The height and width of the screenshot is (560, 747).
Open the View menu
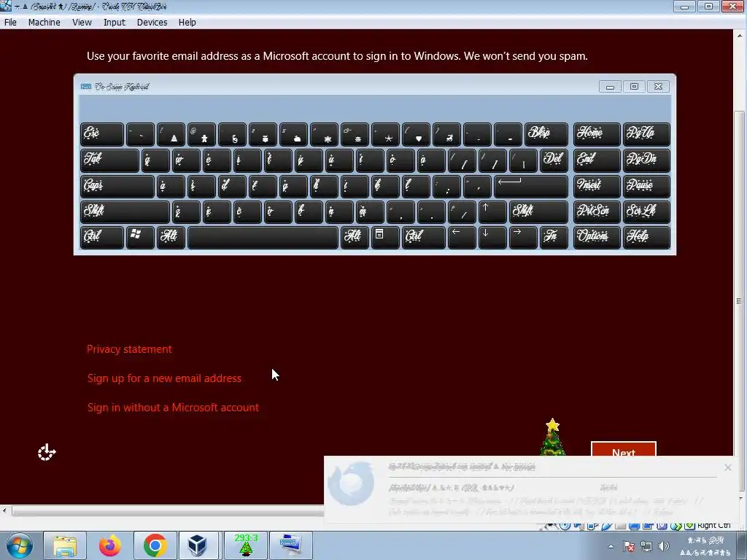tap(82, 23)
